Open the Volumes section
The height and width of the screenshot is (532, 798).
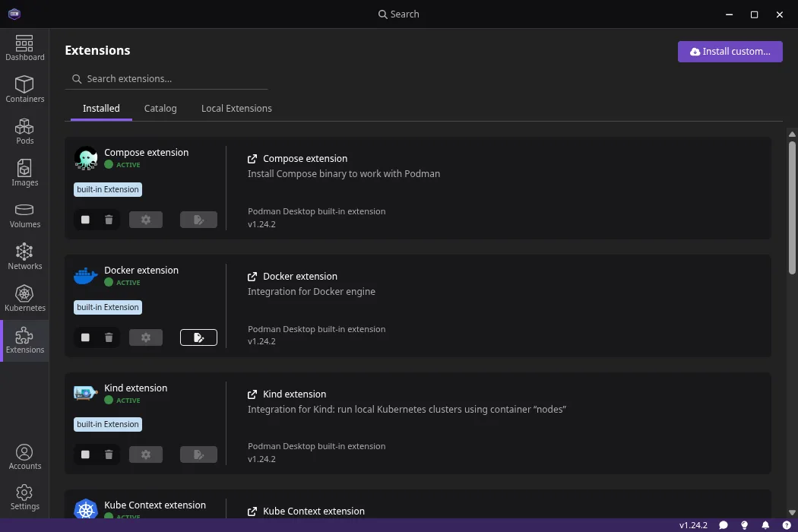pos(24,215)
